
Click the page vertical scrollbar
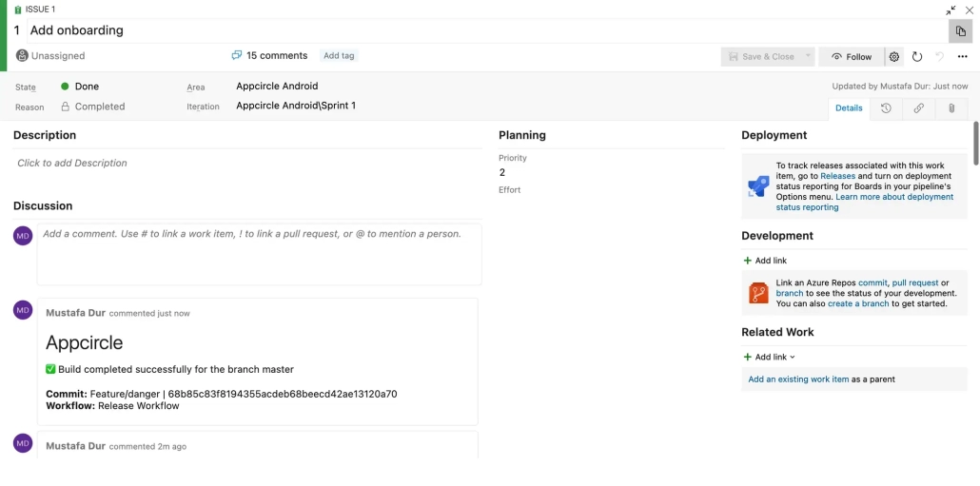point(975,144)
